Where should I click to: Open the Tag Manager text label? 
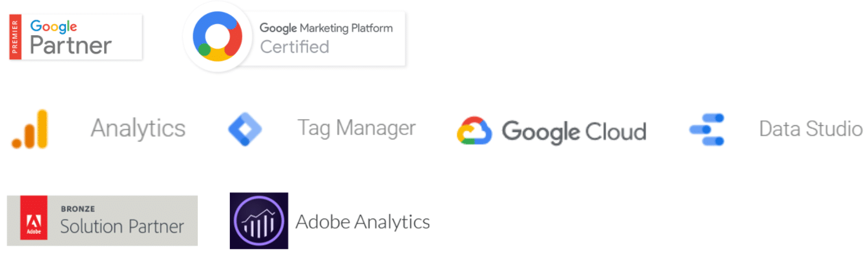pos(357,128)
